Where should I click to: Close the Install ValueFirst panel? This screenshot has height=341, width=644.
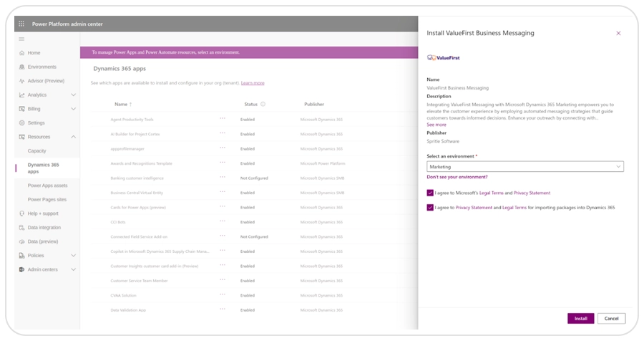618,34
